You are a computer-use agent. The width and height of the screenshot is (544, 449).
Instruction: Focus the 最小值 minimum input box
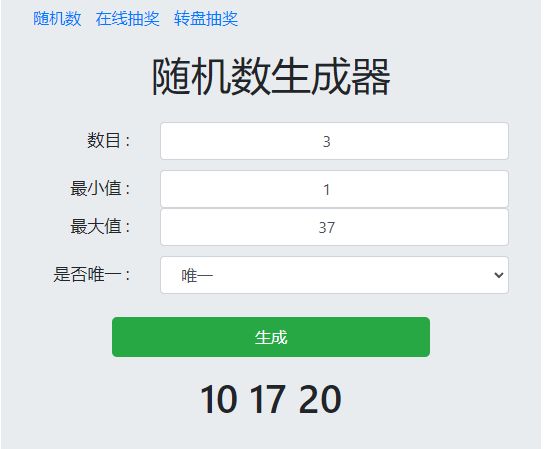pyautogui.click(x=334, y=189)
